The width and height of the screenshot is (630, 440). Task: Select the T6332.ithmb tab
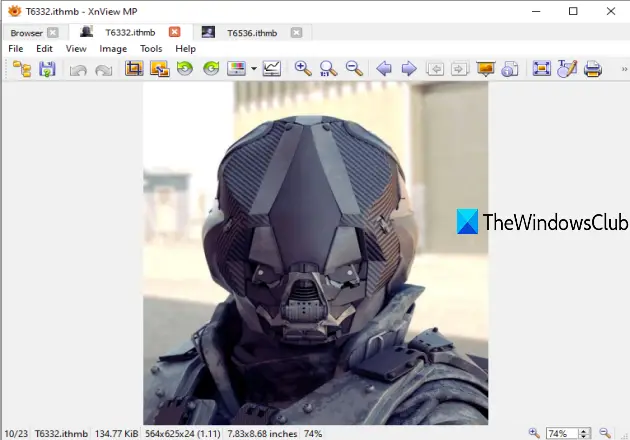(130, 33)
